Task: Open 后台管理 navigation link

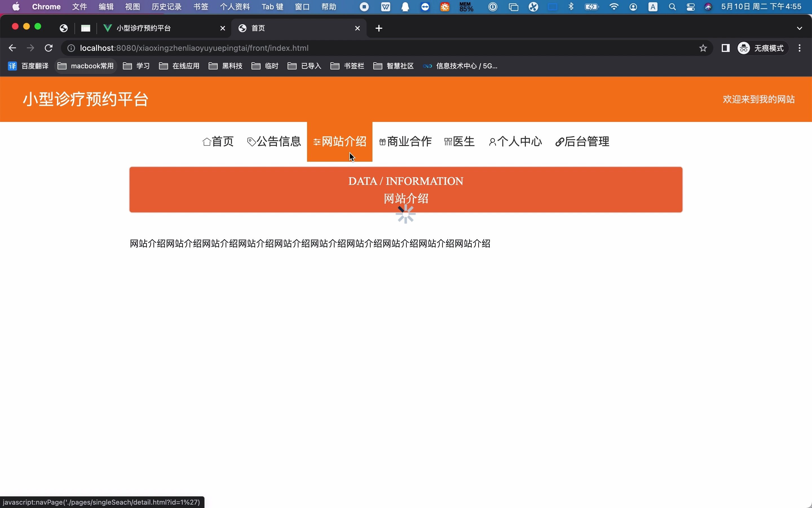Action: point(582,141)
